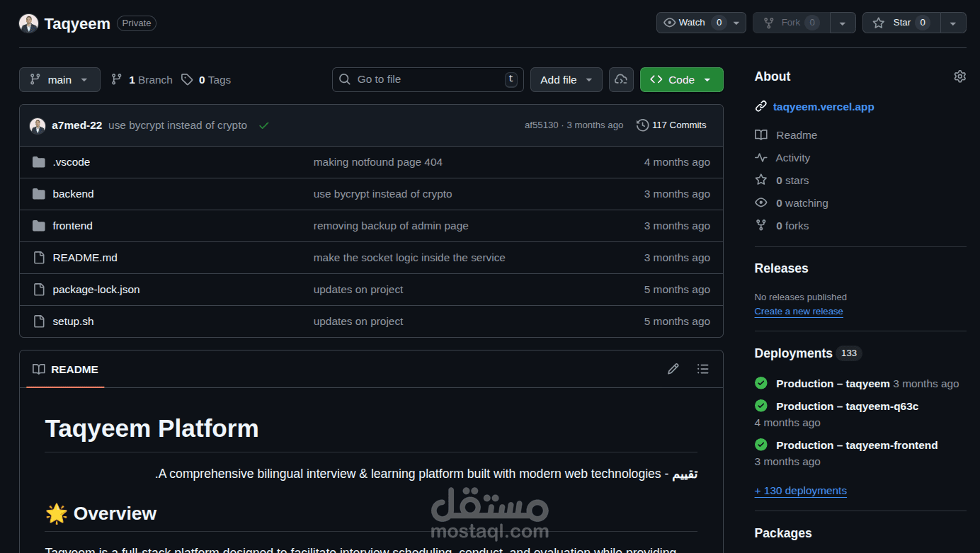Screen dimensions: 980x553
Task: Open the README outline list icon
Action: (x=702, y=369)
